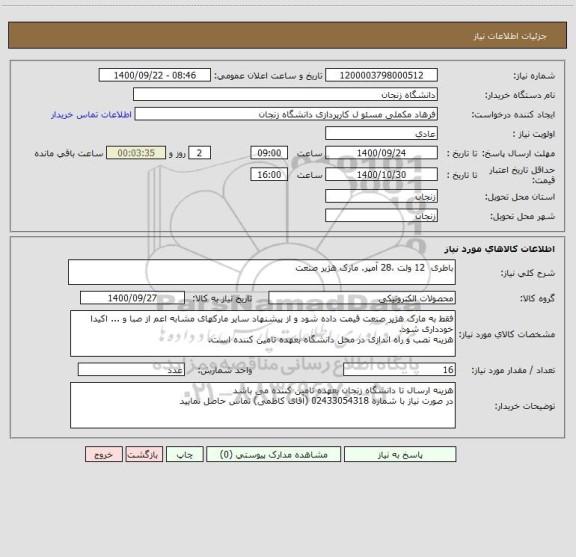Click the general description field باطری 12 ولت
Viewport: 576px width, 557px height.
262,272
